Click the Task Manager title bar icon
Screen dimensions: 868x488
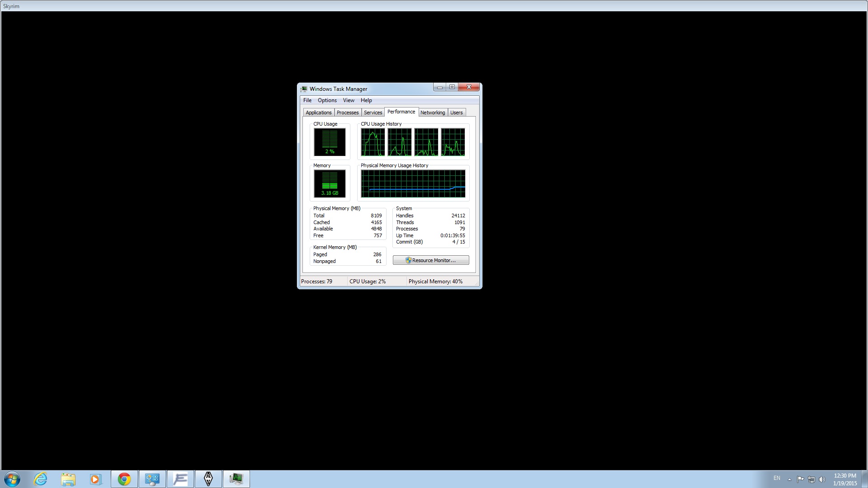click(304, 89)
